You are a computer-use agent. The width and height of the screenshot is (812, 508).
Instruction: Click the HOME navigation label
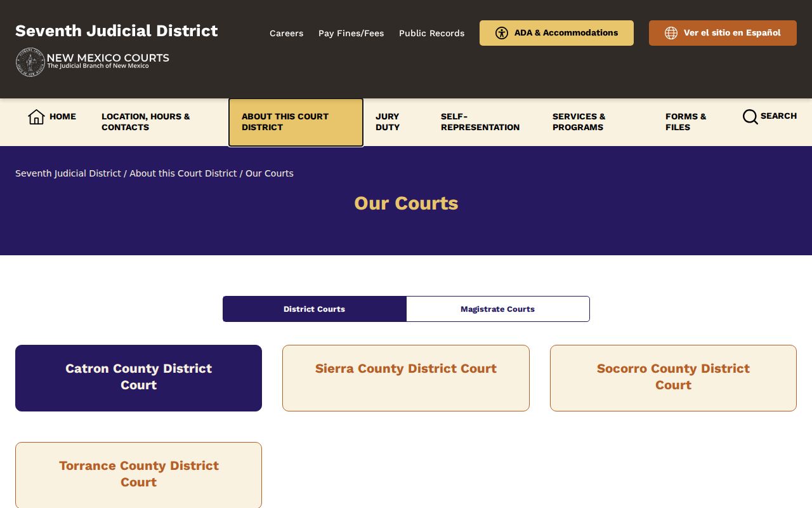tap(63, 117)
